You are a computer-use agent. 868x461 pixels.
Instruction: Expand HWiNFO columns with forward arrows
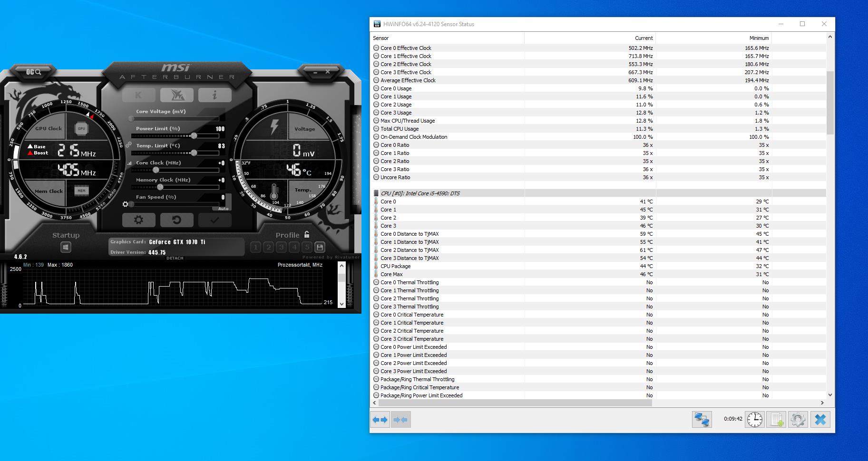tap(380, 420)
